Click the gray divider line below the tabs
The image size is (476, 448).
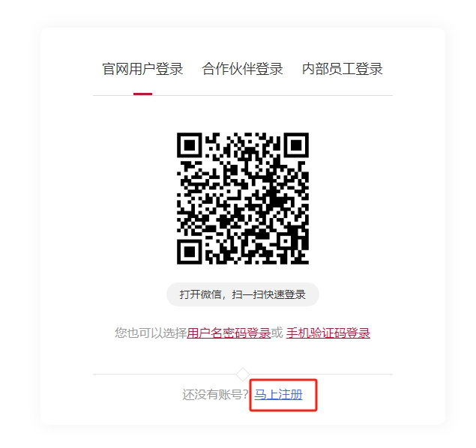click(x=243, y=95)
